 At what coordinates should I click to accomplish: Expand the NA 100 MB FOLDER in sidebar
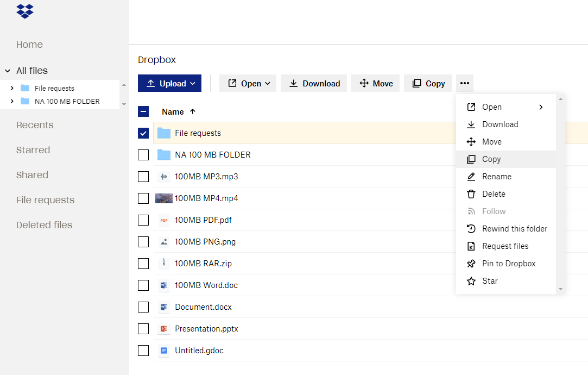click(x=12, y=101)
